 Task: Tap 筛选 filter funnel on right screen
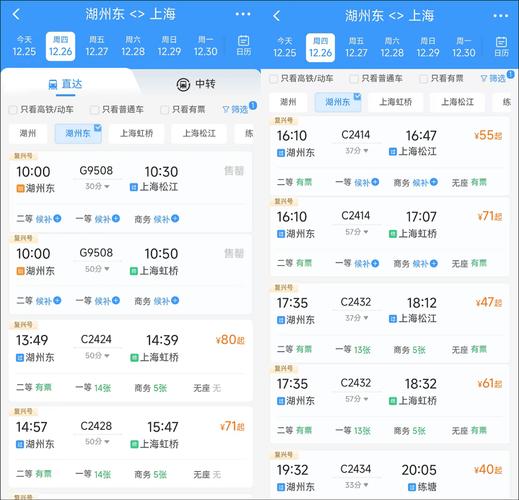[x=493, y=78]
